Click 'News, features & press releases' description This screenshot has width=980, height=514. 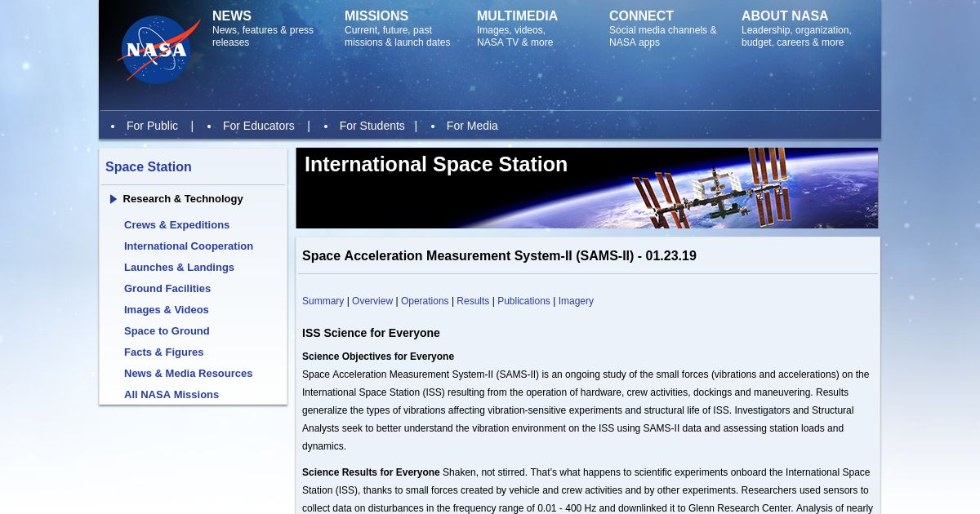tap(263, 37)
